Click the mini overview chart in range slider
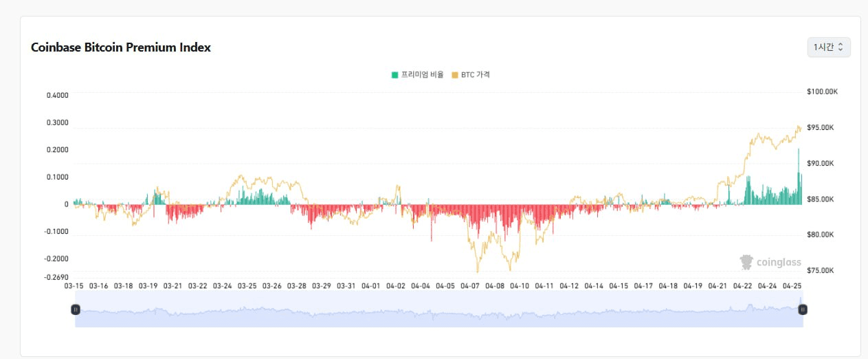 tap(438, 309)
